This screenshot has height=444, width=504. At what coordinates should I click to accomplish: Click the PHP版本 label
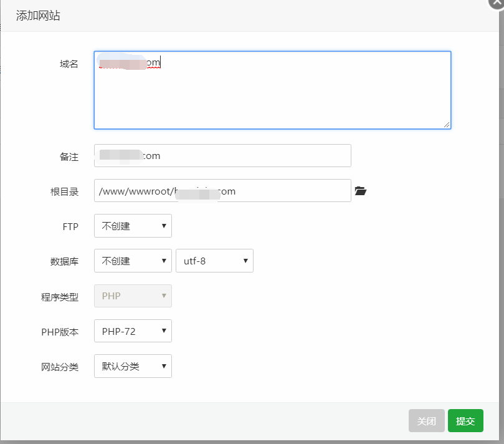click(60, 332)
